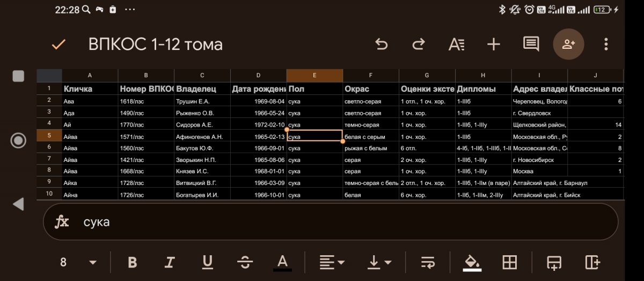Undo the last action
Screen dimensions: 644x281
coord(381,44)
